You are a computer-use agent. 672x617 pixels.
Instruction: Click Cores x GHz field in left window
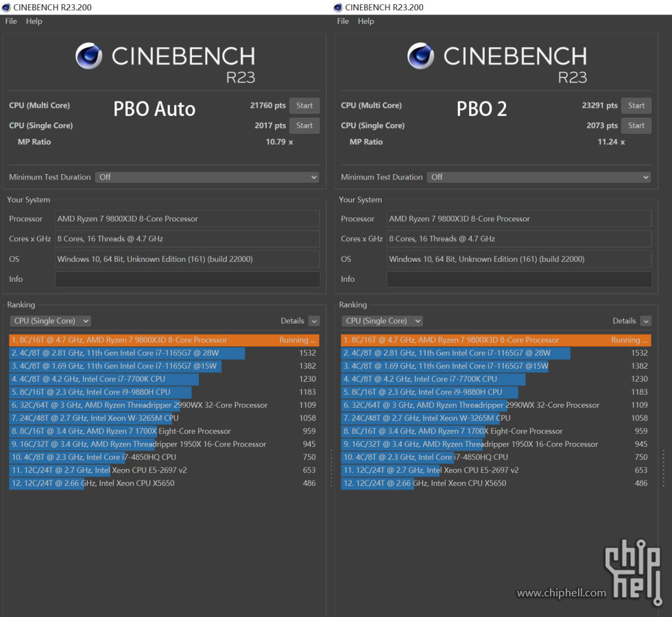click(x=187, y=239)
